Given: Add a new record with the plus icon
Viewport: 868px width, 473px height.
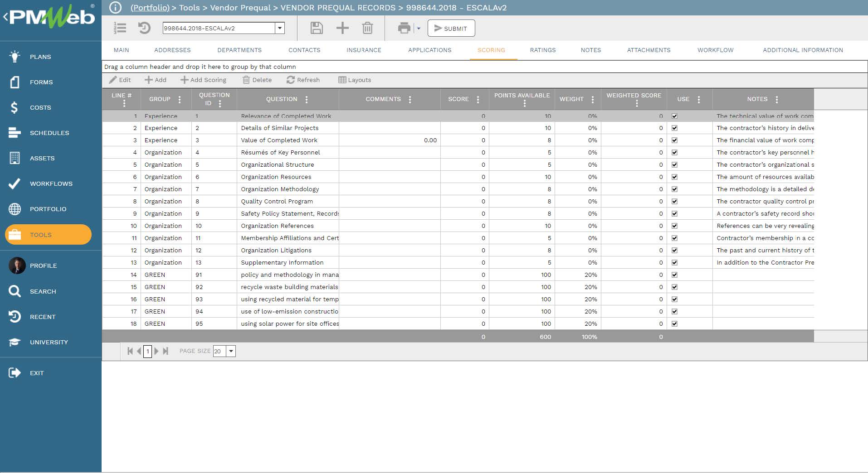Looking at the screenshot, I should pos(342,28).
